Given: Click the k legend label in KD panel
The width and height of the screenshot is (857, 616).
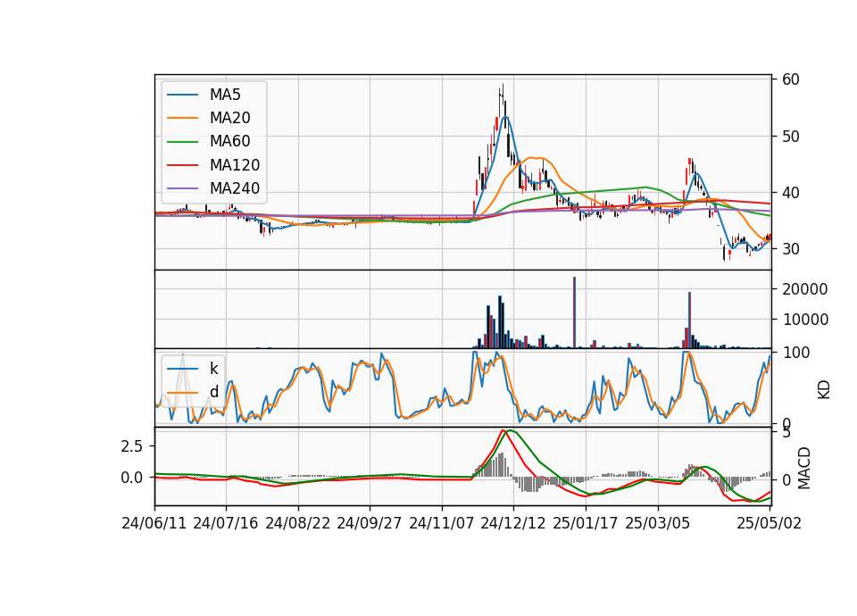Looking at the screenshot, I should click(x=213, y=369).
